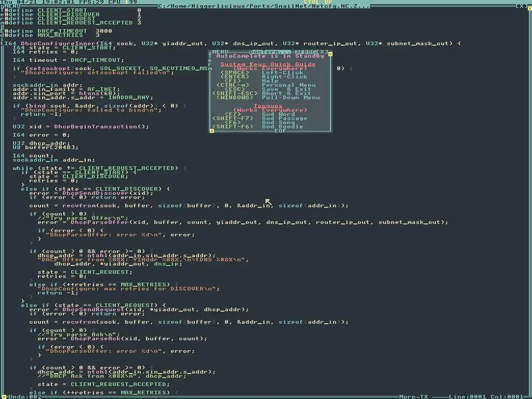Open the System Keys Quick Guide link
Viewport: 532px width, 399px height.
pos(268,64)
